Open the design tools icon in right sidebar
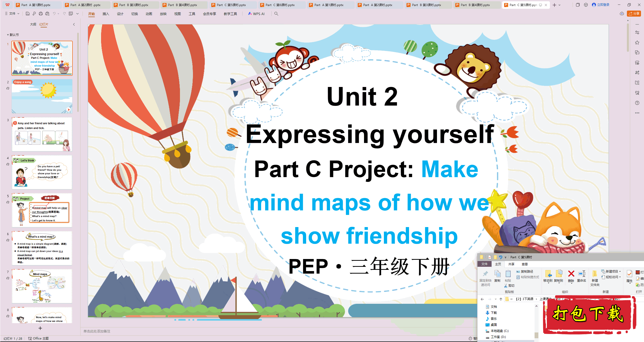 (x=637, y=73)
